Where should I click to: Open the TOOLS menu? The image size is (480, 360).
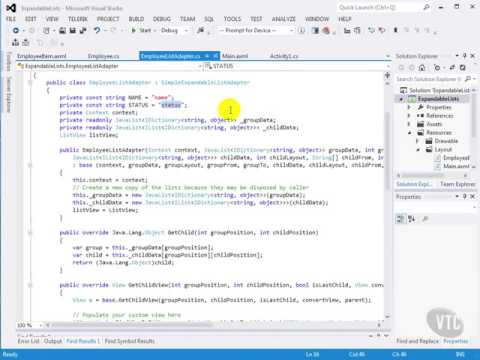tap(232, 19)
